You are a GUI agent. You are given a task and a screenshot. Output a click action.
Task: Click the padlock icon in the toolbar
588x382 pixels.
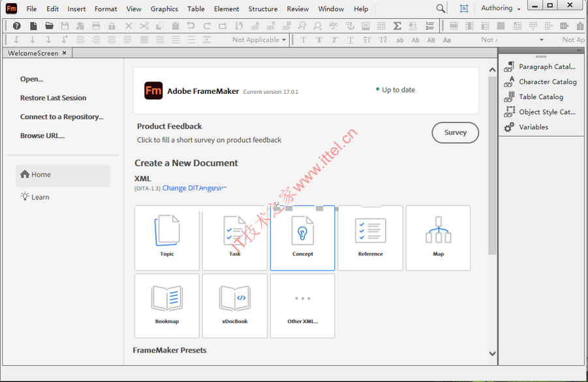pos(112,26)
